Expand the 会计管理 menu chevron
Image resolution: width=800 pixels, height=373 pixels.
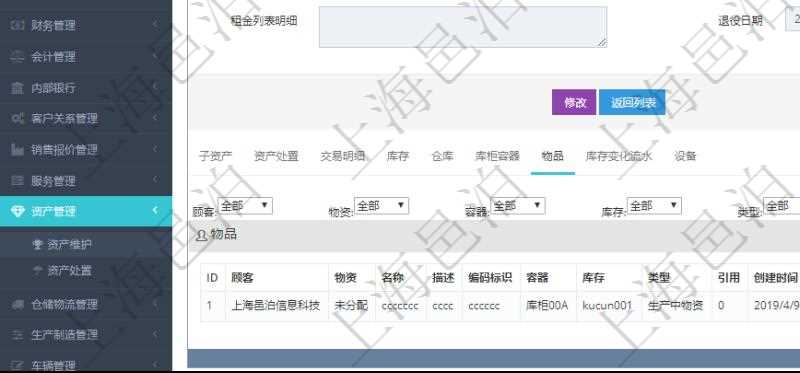coord(155,56)
